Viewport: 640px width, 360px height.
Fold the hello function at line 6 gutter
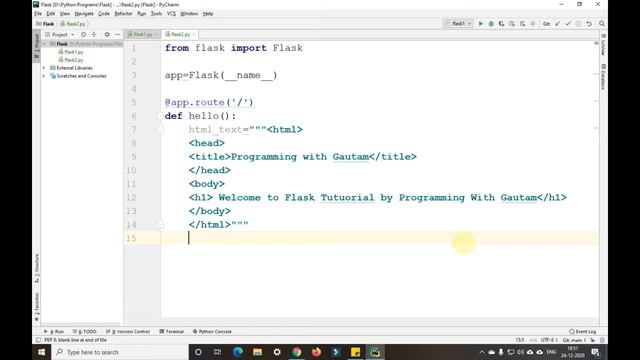click(160, 116)
